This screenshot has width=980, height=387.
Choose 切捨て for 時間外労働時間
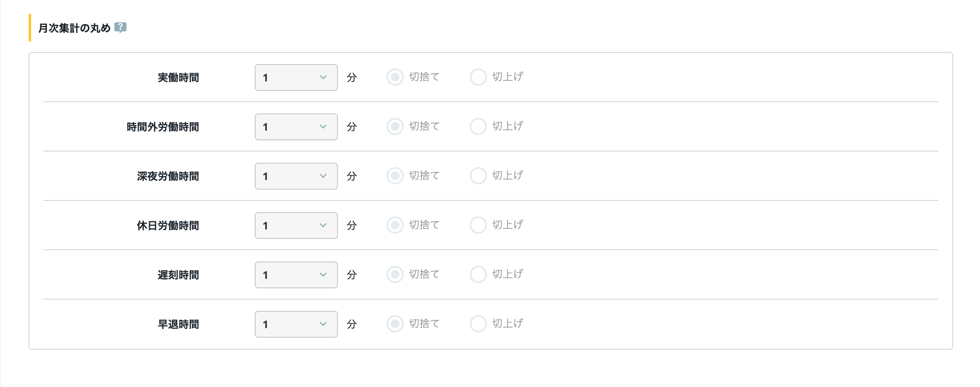(x=395, y=126)
